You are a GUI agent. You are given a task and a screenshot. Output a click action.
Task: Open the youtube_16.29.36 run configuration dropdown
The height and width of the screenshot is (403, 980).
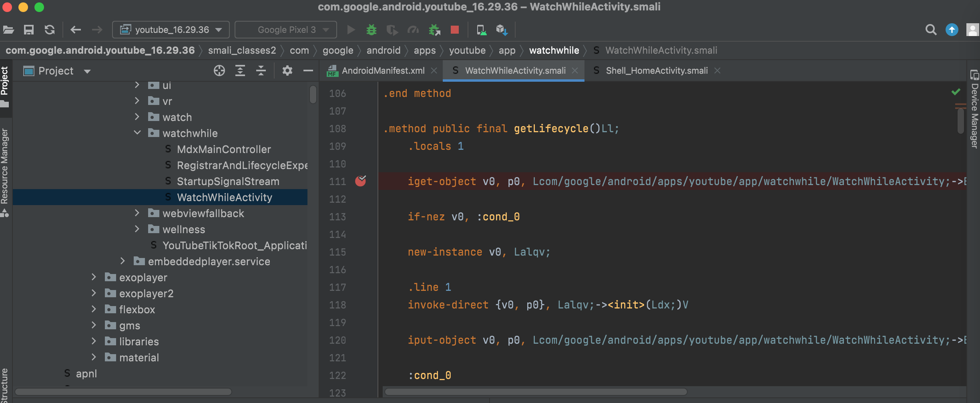pyautogui.click(x=171, y=30)
